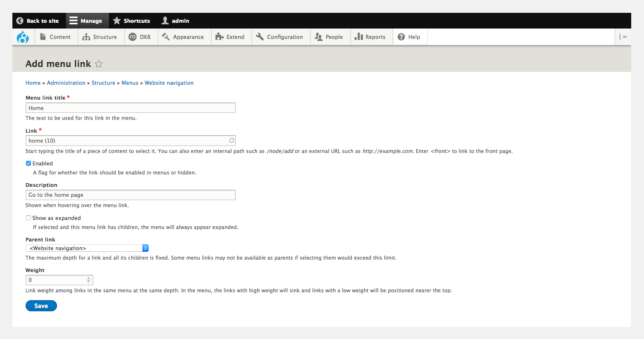644x339 pixels.
Task: Click the Add menu link page heading
Action: [x=58, y=64]
